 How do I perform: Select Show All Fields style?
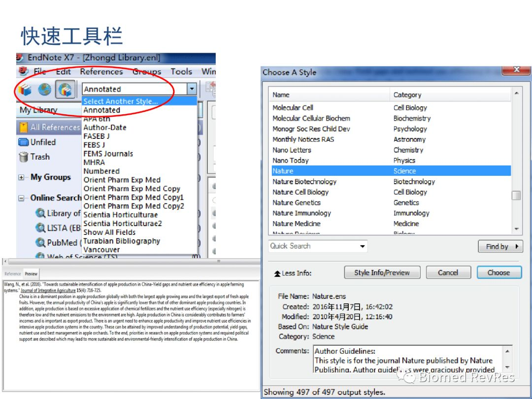point(139,233)
